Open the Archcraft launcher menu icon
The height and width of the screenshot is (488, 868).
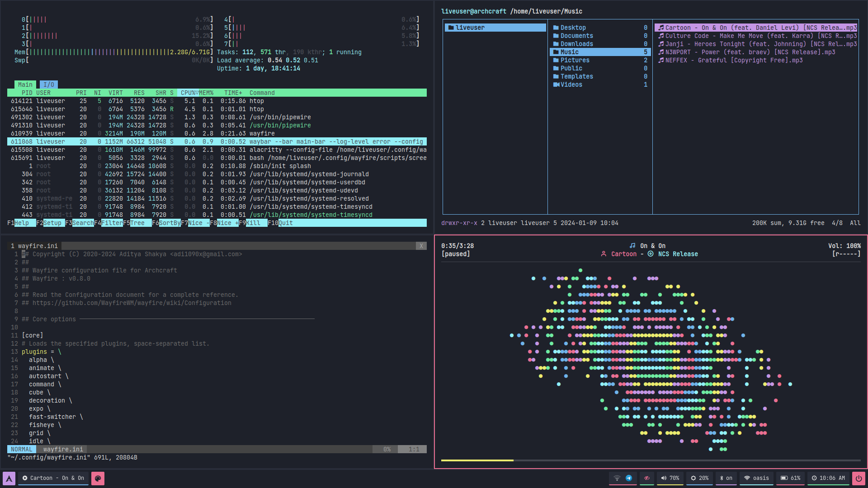(9, 478)
